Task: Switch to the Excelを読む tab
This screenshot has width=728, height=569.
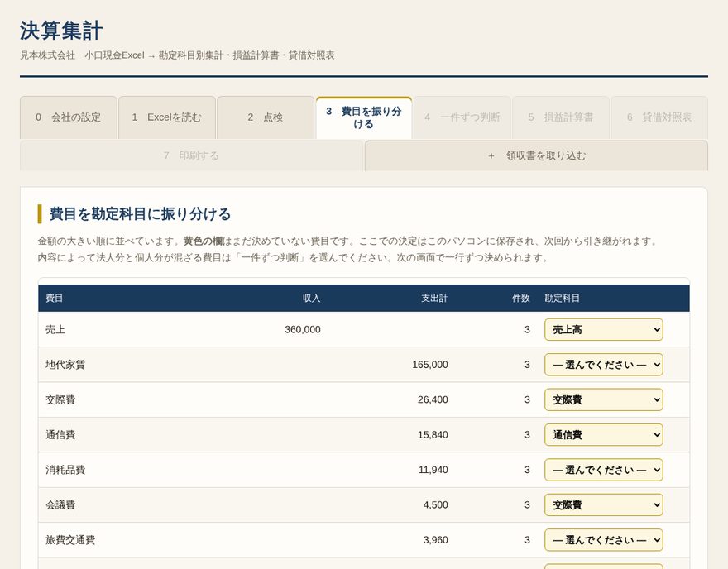Action: pos(167,117)
